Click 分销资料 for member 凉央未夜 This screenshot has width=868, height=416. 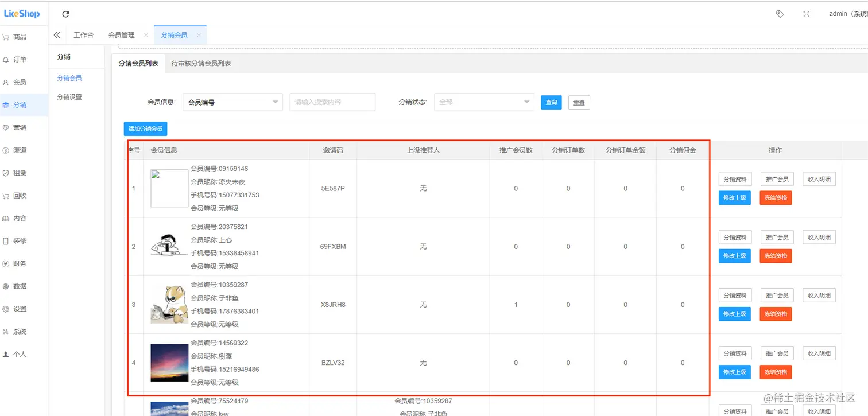pos(735,179)
